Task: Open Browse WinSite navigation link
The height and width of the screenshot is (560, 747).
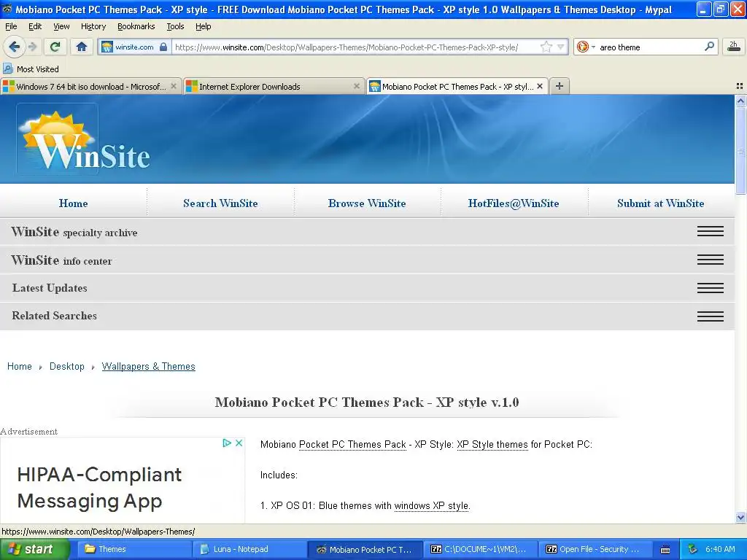Action: point(367,203)
